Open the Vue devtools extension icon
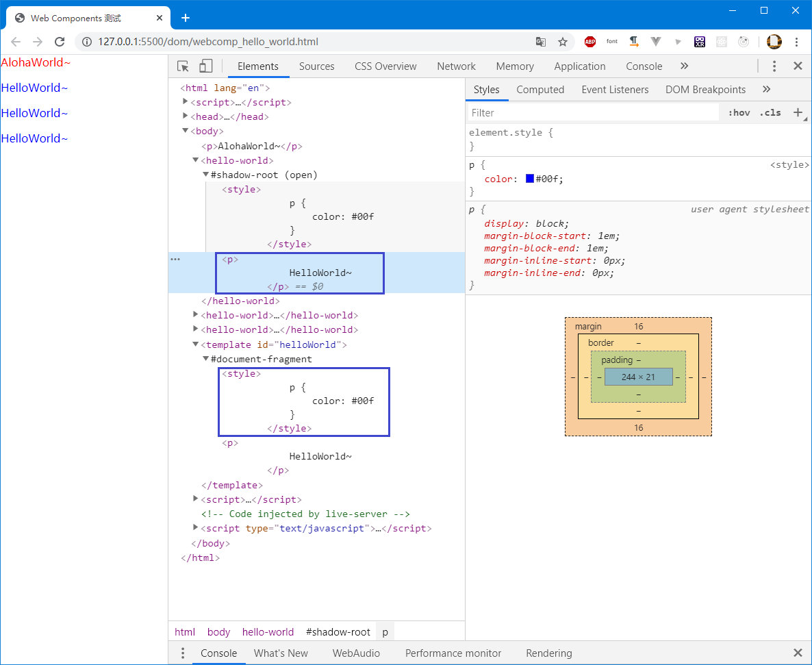 click(x=655, y=41)
